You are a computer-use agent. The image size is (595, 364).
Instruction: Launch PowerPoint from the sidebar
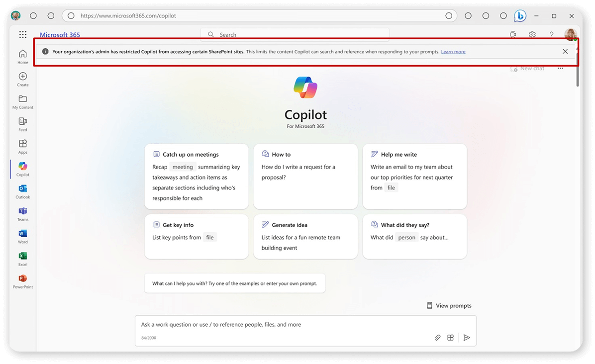(x=23, y=281)
